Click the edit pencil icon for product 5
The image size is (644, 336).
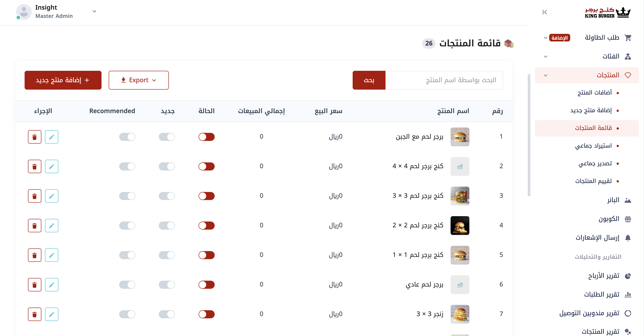click(51, 255)
